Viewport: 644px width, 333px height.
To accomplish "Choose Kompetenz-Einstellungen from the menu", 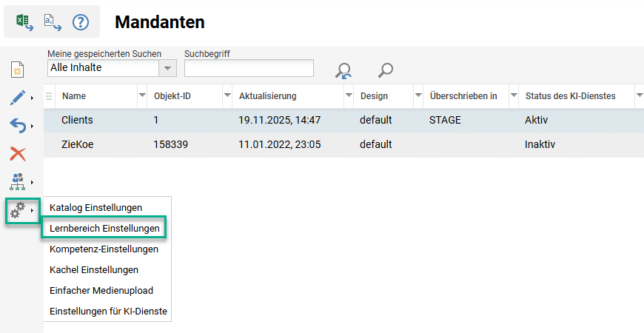I will pos(104,249).
